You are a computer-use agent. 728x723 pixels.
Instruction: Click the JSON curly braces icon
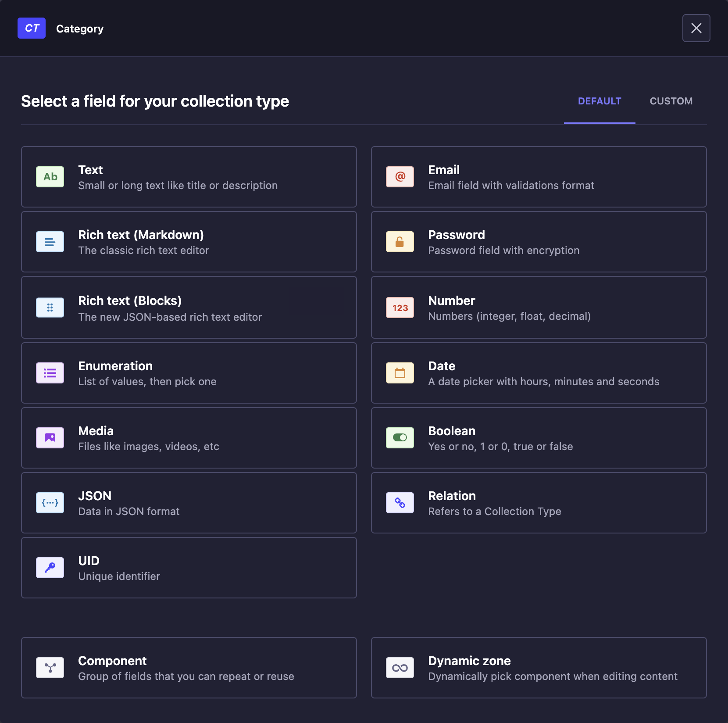50,503
